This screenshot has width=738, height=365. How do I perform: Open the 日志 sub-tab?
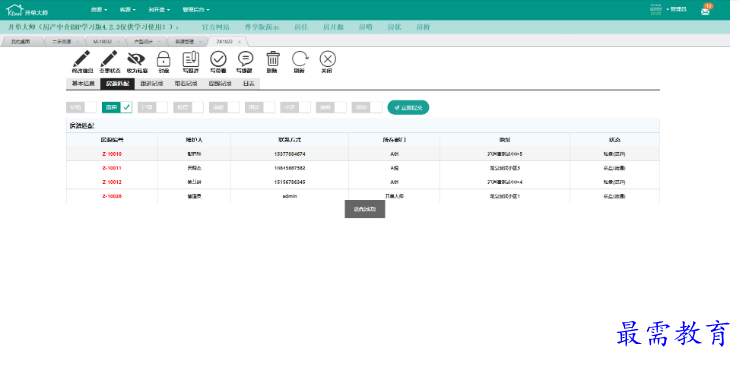click(249, 84)
